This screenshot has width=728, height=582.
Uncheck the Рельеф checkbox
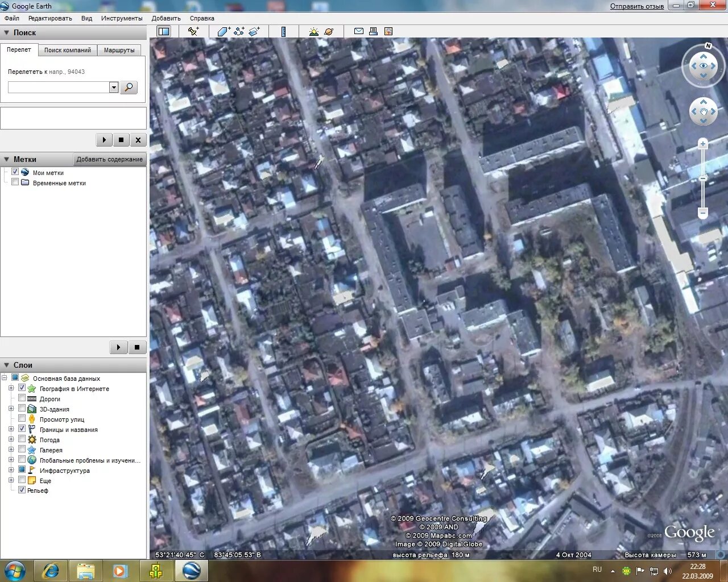(x=22, y=490)
